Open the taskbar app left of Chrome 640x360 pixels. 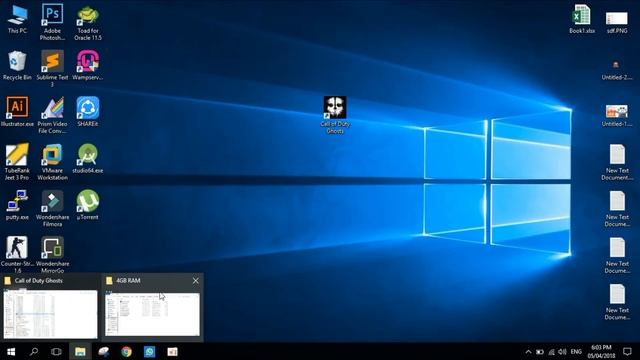point(103,351)
